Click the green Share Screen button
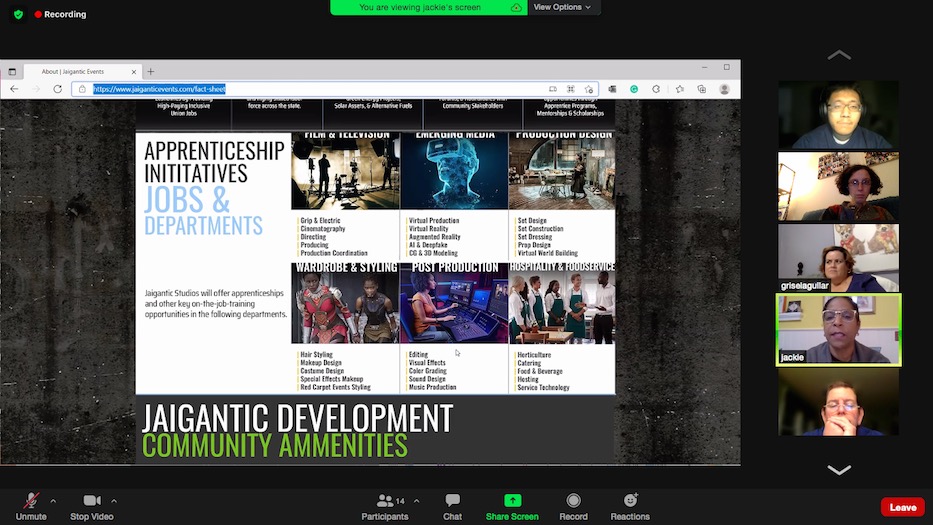933x525 pixels. (x=512, y=507)
